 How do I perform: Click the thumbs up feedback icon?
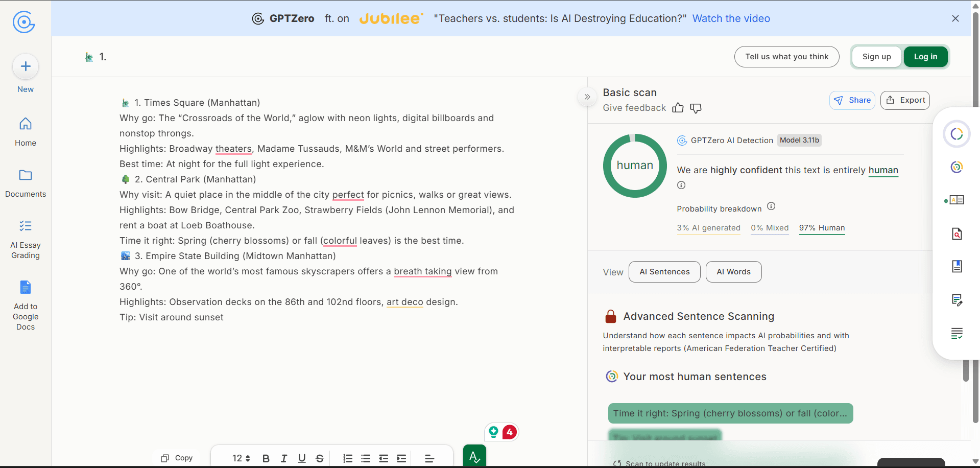[678, 108]
